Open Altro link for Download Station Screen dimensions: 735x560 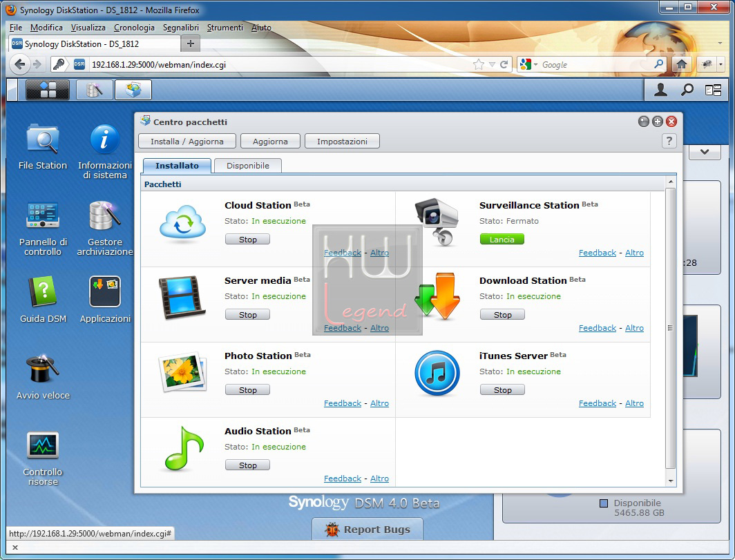pos(634,328)
